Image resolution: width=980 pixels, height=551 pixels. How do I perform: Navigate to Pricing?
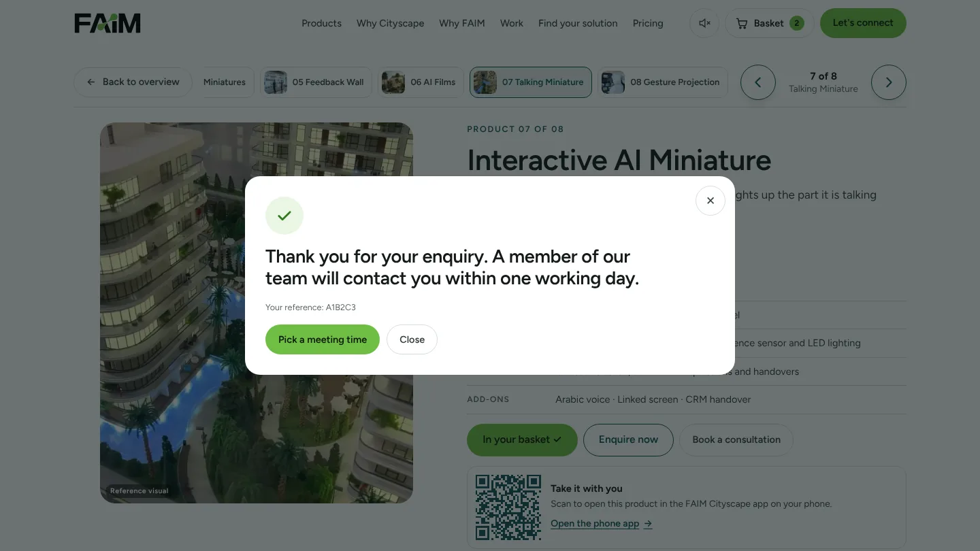[648, 23]
